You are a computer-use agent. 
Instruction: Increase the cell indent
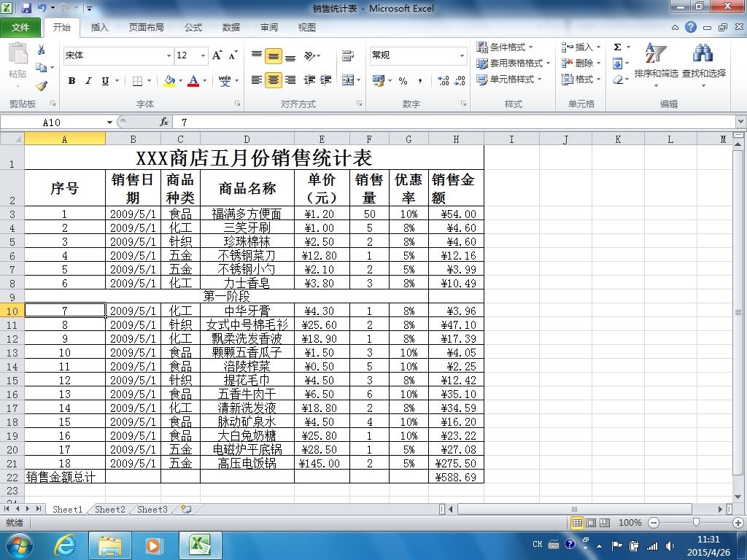pos(326,80)
